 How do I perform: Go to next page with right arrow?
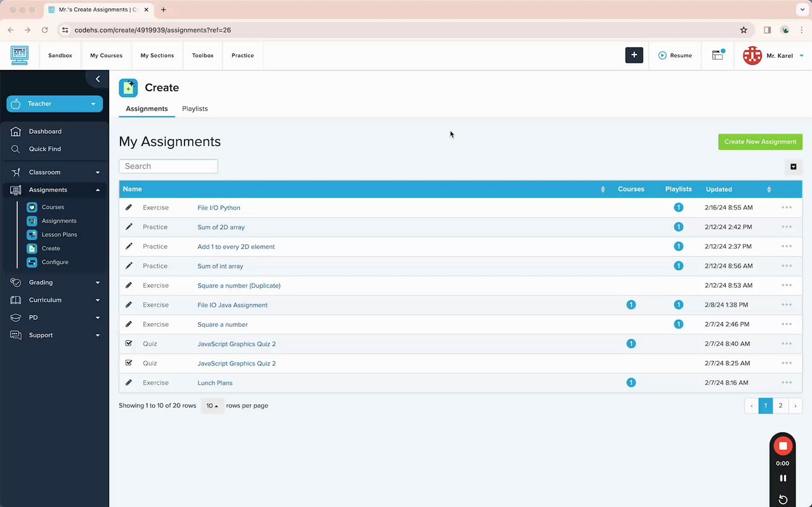(x=795, y=406)
